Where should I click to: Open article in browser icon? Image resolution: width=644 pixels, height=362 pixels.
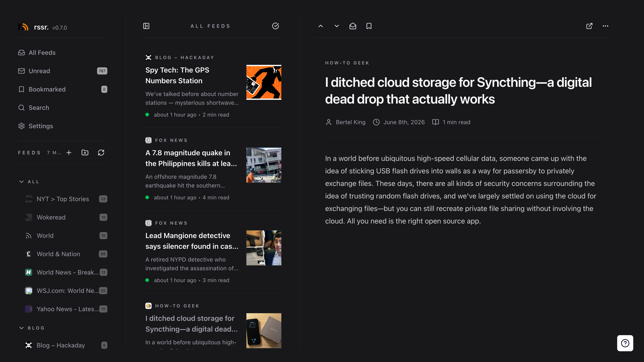[589, 26]
